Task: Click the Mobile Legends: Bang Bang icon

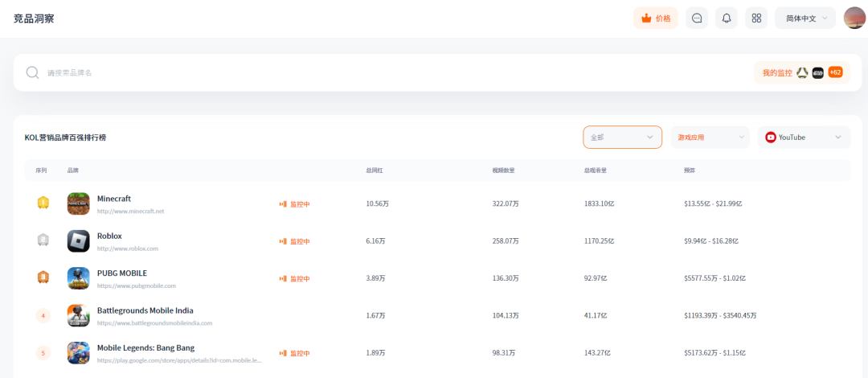Action: pyautogui.click(x=78, y=352)
